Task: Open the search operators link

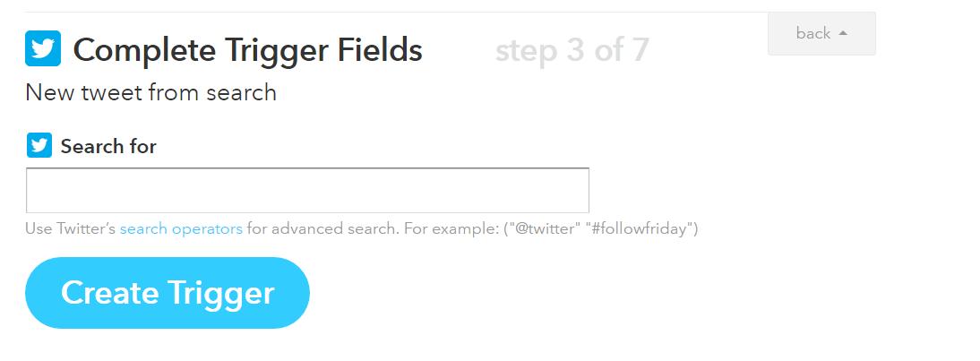Action: (x=181, y=228)
